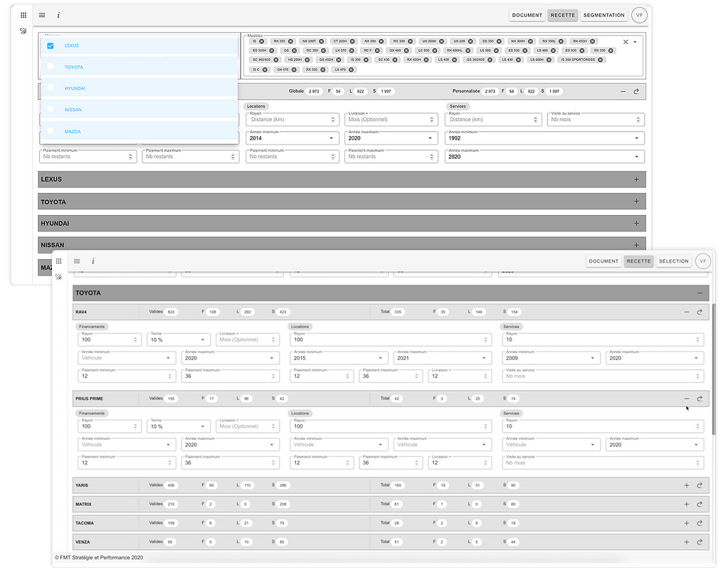Reset the PRIUS PRIME row with the refresh icon
This screenshot has width=728, height=568.
tap(700, 399)
